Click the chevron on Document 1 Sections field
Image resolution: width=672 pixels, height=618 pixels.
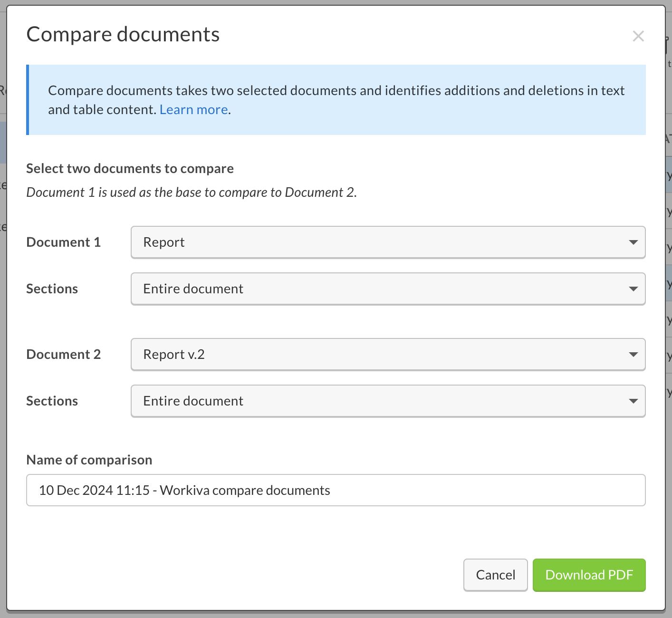pos(633,289)
